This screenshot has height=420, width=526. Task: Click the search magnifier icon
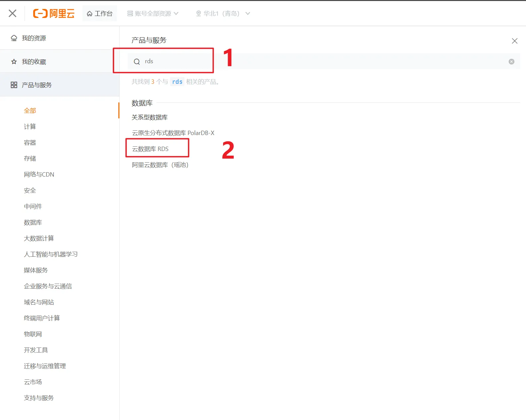point(137,62)
